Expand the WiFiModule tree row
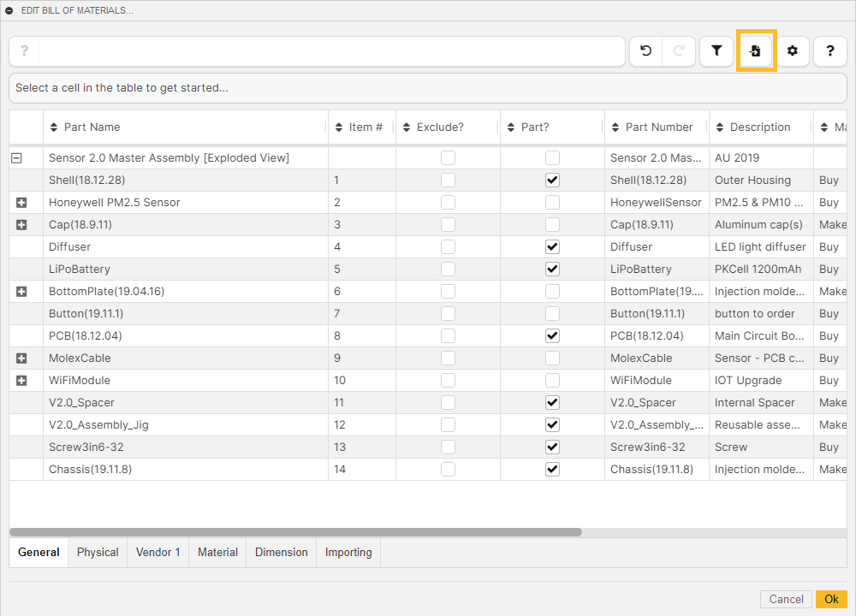 21,381
